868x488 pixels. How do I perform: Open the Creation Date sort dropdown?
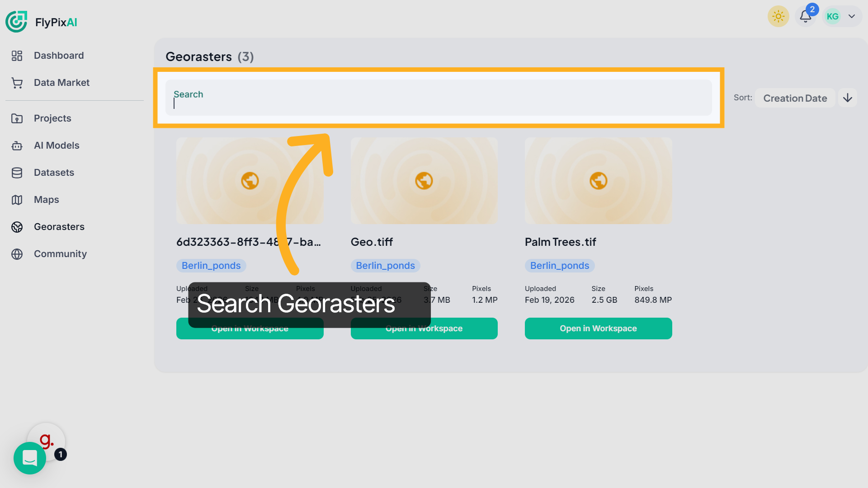click(795, 98)
